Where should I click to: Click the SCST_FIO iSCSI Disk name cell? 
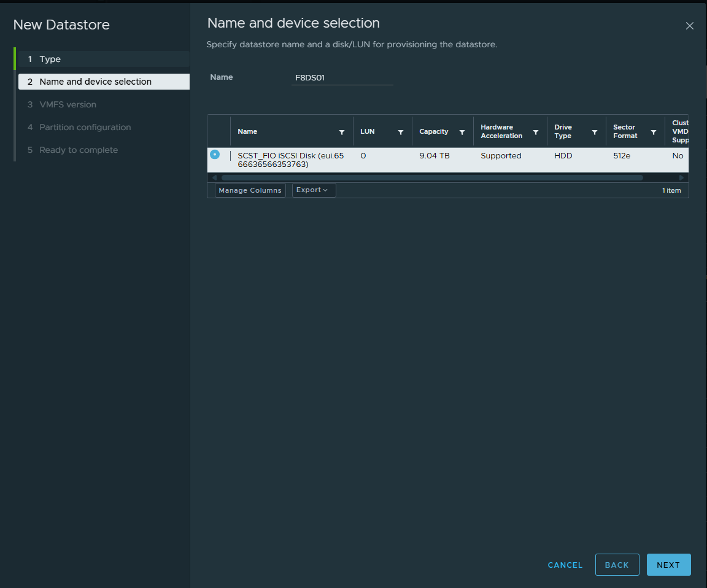tap(291, 160)
